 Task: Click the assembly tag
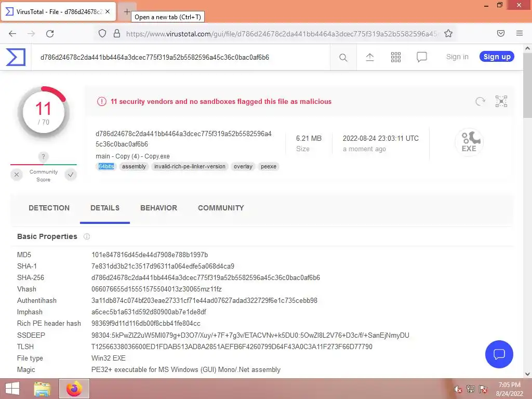click(134, 166)
